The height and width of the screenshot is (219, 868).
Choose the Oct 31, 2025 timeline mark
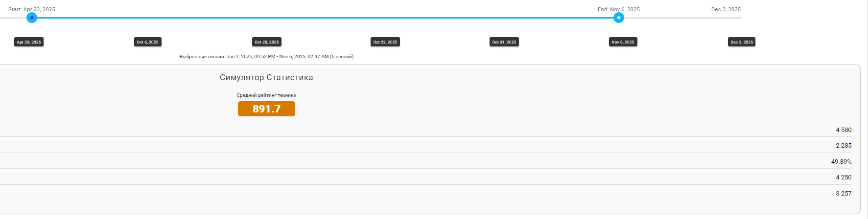click(504, 42)
